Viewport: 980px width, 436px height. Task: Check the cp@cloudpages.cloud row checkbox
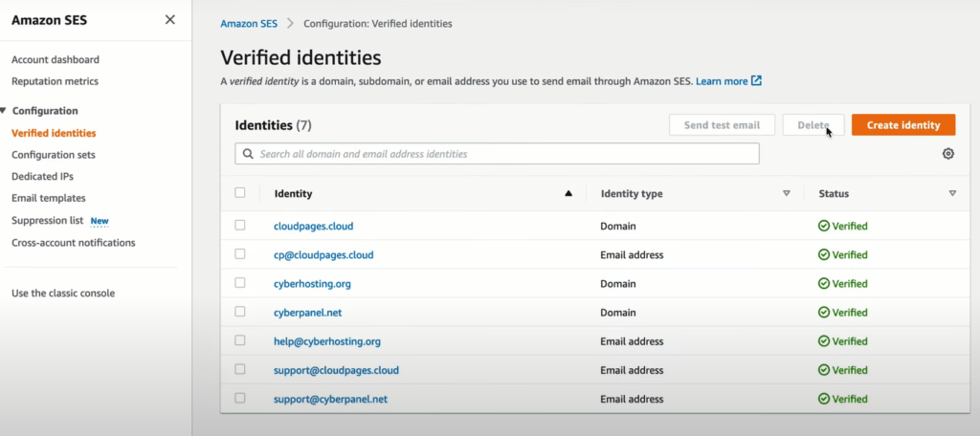240,254
